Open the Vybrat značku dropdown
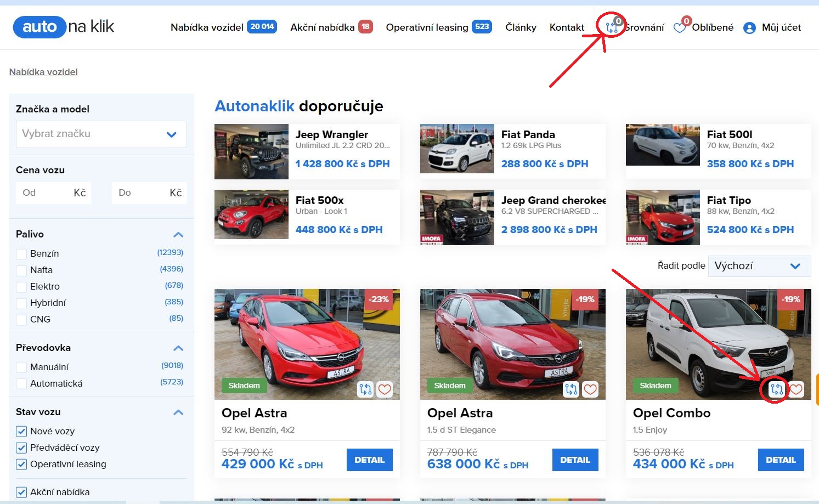This screenshot has width=819, height=504. pos(101,134)
